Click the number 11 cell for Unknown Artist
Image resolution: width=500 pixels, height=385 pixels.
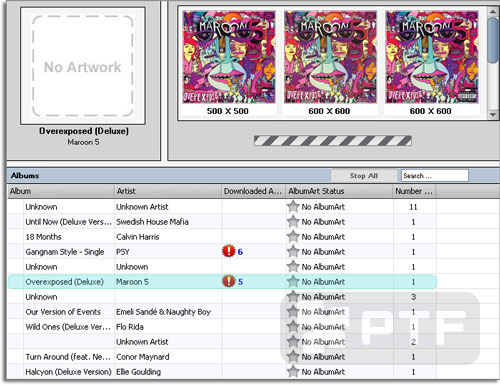coord(413,207)
